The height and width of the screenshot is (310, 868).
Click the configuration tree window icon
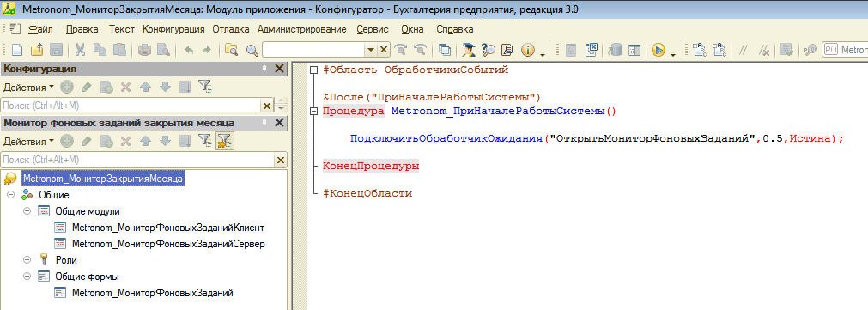point(570,50)
